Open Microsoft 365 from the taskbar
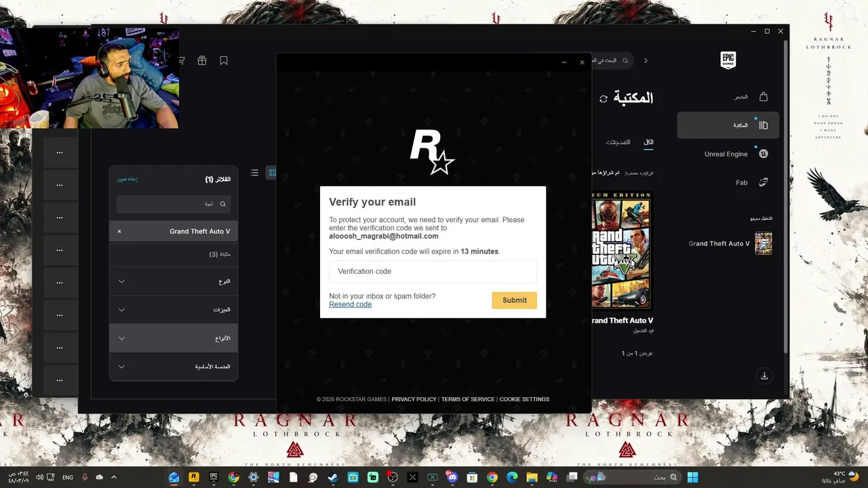 click(x=552, y=477)
